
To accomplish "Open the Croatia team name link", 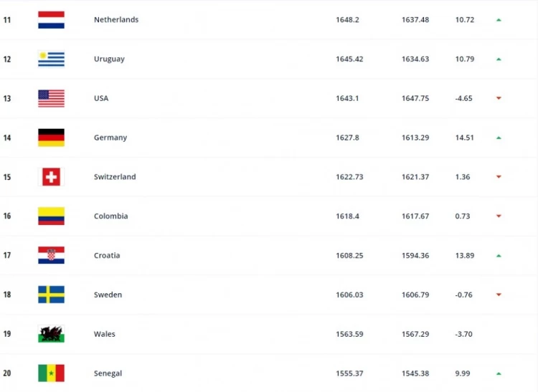I will point(107,256).
